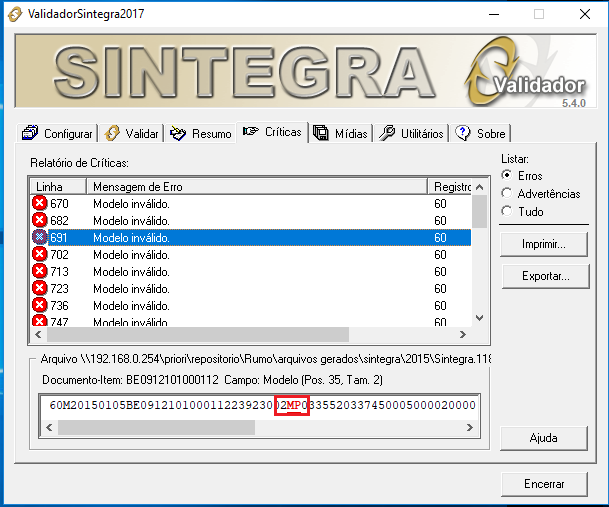
Task: Click line number 691 in the list
Action: pyautogui.click(x=59, y=237)
